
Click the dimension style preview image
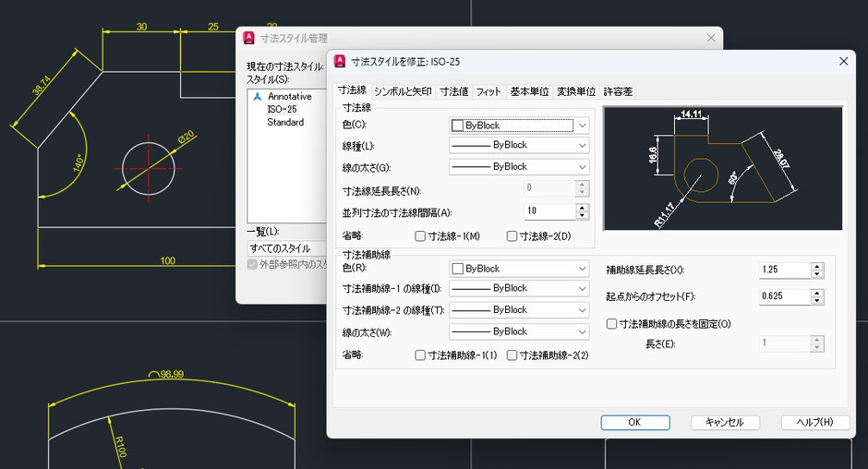pos(723,168)
